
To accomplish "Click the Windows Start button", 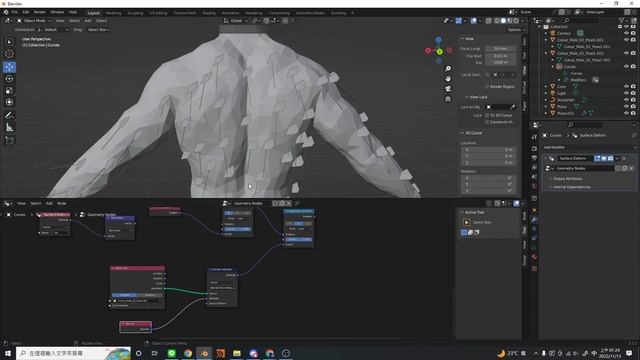I will [8, 353].
